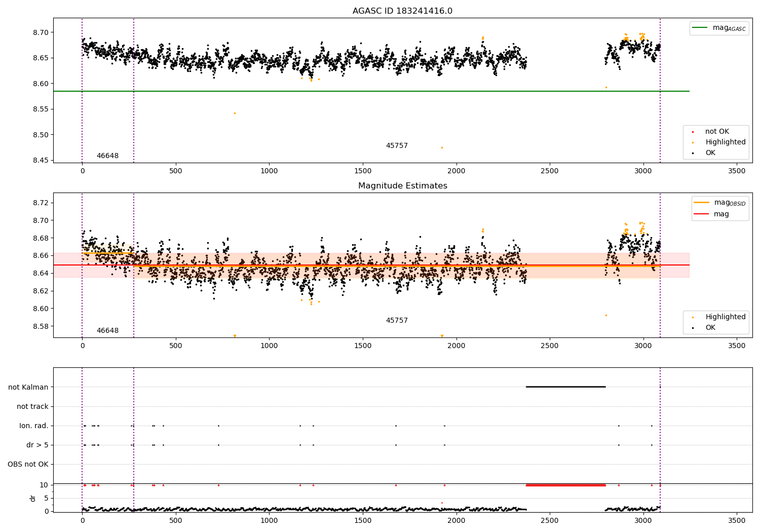This screenshot has height=532, width=760.
Task: Click the y-tick "8.72" on the middle plot
Action: click(40, 203)
